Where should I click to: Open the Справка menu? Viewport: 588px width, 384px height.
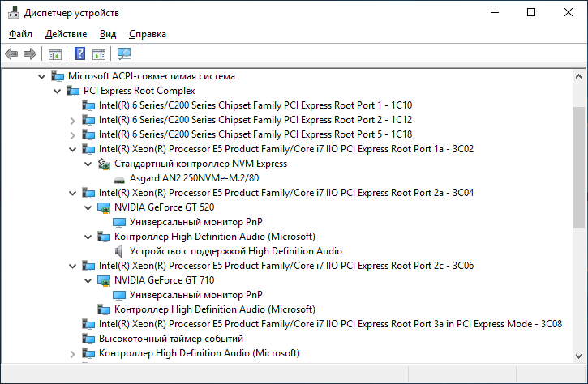[148, 34]
